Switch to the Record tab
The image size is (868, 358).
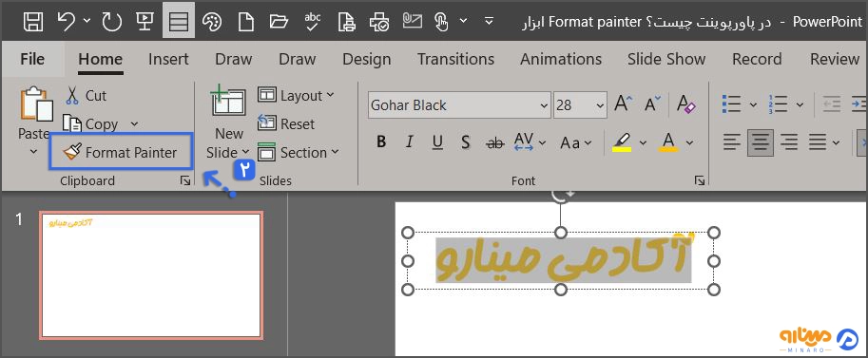tap(757, 59)
